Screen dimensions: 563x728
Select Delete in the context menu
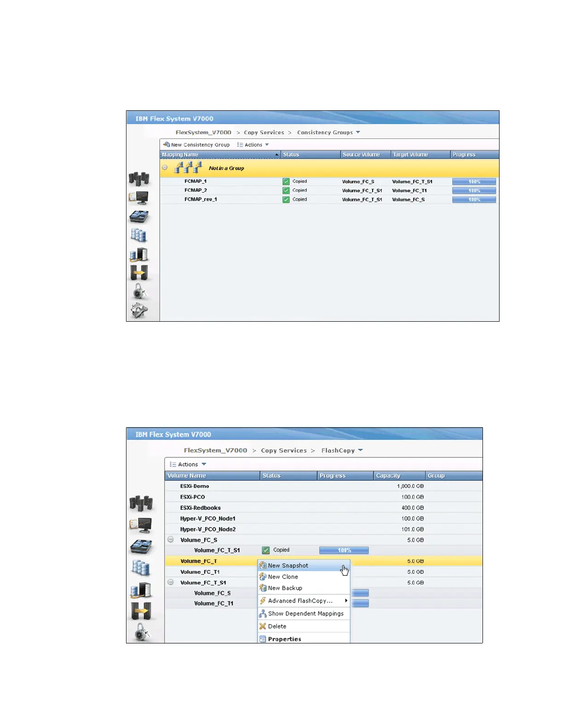304,626
